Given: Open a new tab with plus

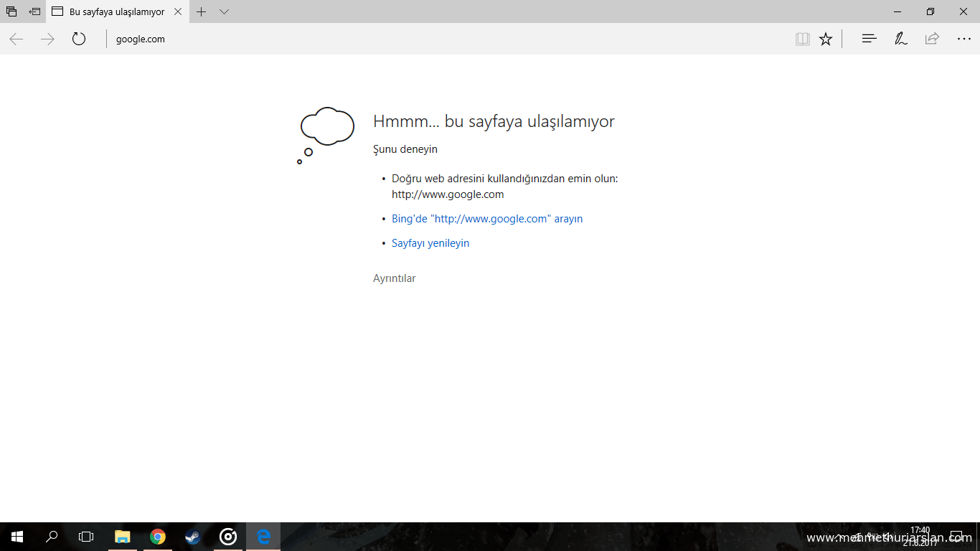Looking at the screenshot, I should click(x=202, y=11).
